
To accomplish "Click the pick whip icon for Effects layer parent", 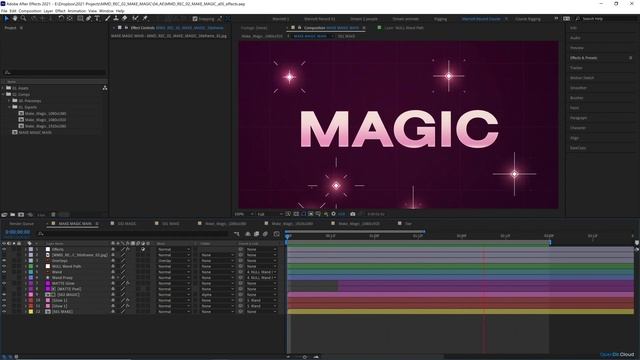I will coord(241,249).
